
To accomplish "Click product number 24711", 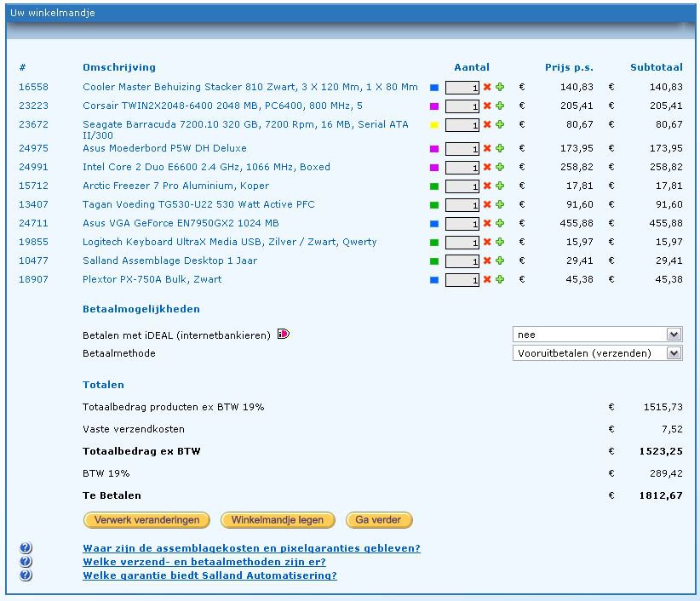I will coord(33,223).
